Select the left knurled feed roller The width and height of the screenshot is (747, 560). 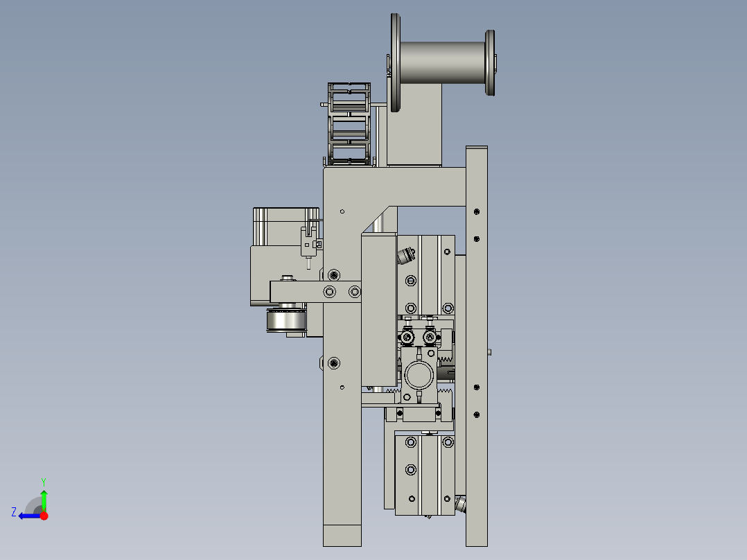407,338
